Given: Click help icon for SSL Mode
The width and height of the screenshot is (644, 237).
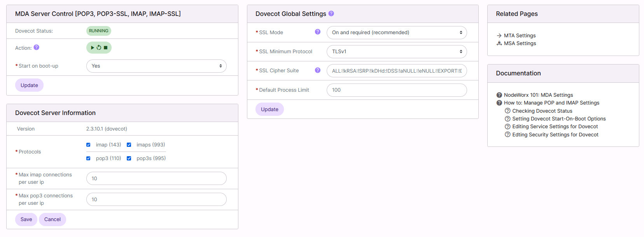Looking at the screenshot, I should tap(318, 32).
